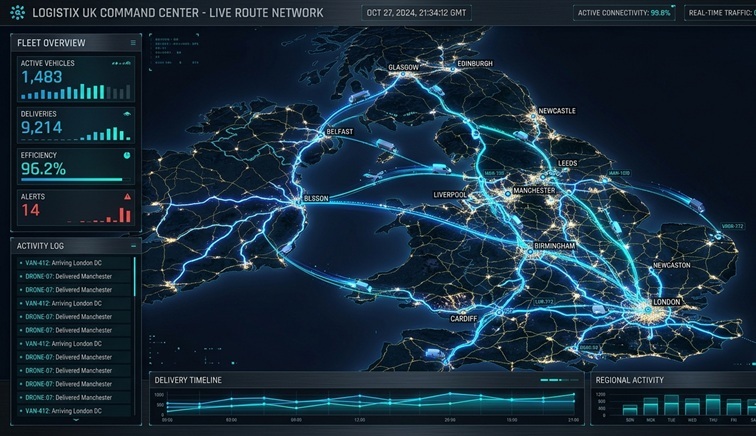
Task: Select the Manchester node on the map
Action: (531, 191)
